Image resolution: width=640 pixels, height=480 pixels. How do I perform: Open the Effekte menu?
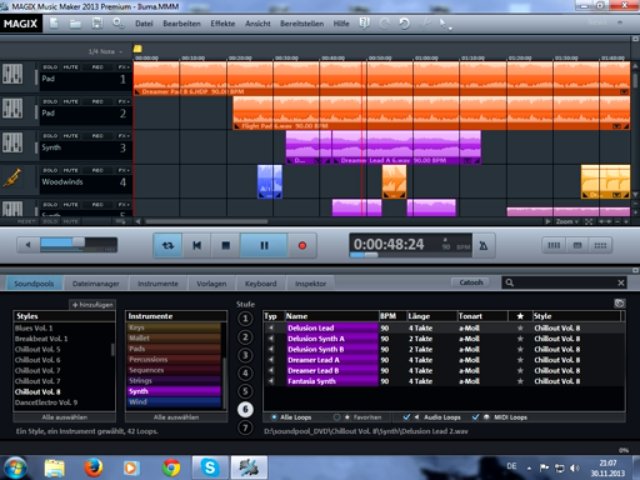tap(225, 22)
